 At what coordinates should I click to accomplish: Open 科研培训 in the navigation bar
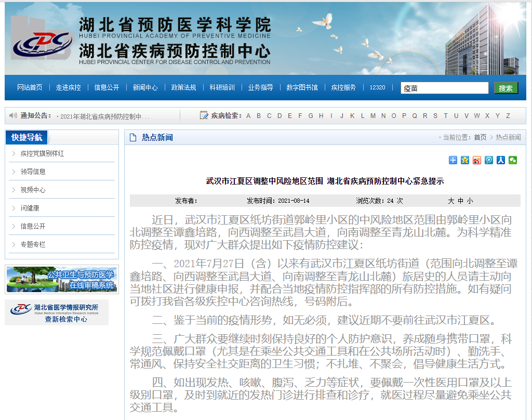222,88
